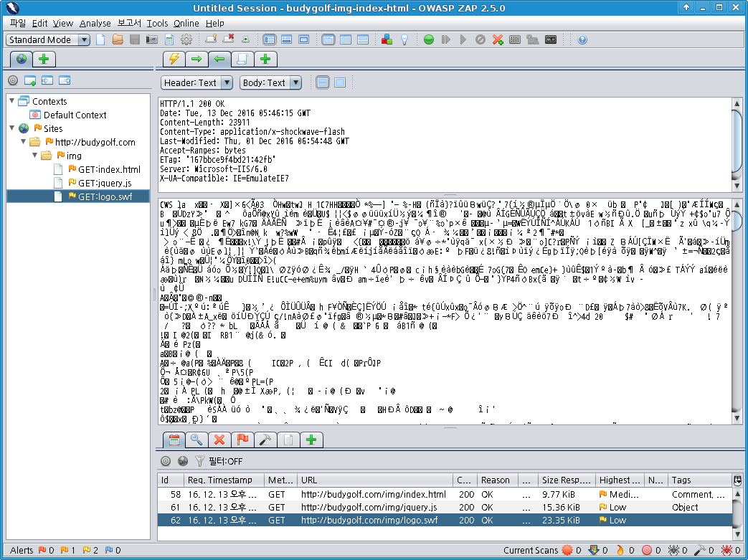Image resolution: width=748 pixels, height=560 pixels.
Task: Toggle expand Sites tab layout button
Action: click(x=269, y=39)
